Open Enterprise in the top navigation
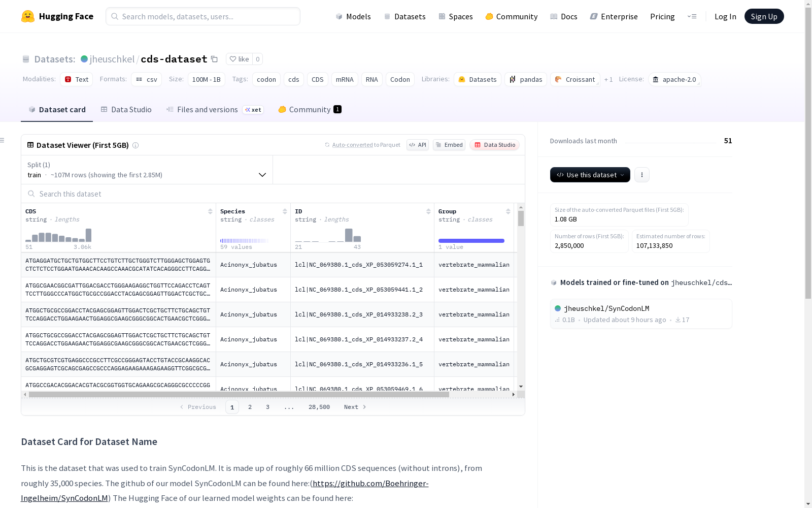The height and width of the screenshot is (508, 812). click(x=614, y=16)
